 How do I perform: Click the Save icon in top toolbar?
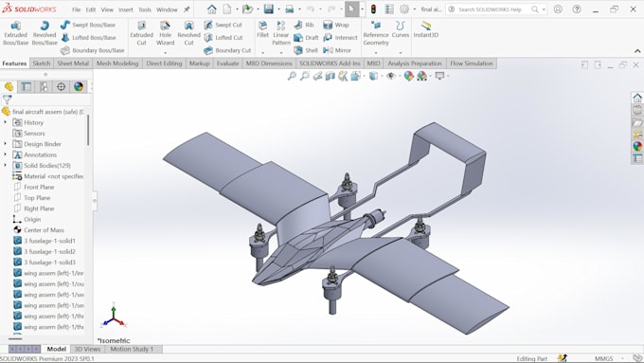(269, 9)
